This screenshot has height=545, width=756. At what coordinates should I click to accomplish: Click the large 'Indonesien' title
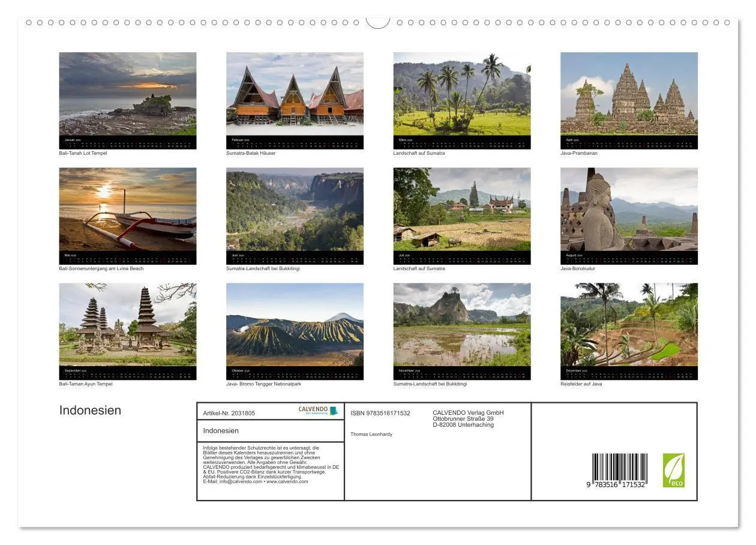tap(90, 411)
